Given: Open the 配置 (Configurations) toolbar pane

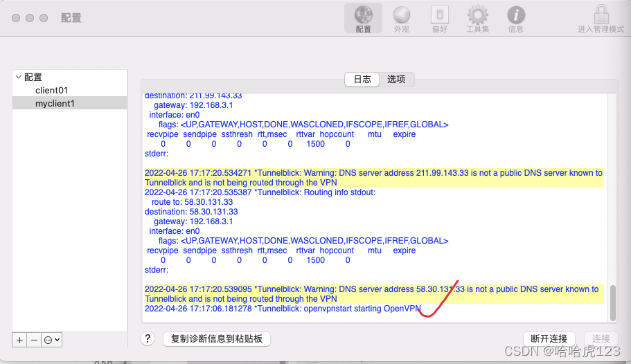Looking at the screenshot, I should tap(363, 19).
